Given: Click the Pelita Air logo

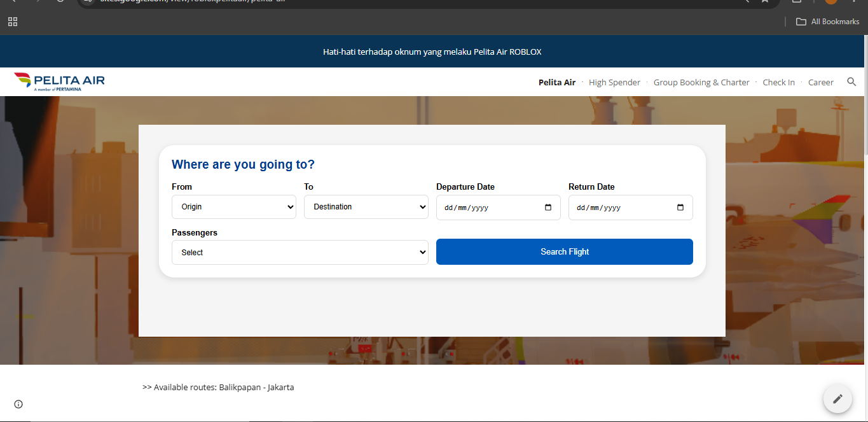Looking at the screenshot, I should point(59,82).
